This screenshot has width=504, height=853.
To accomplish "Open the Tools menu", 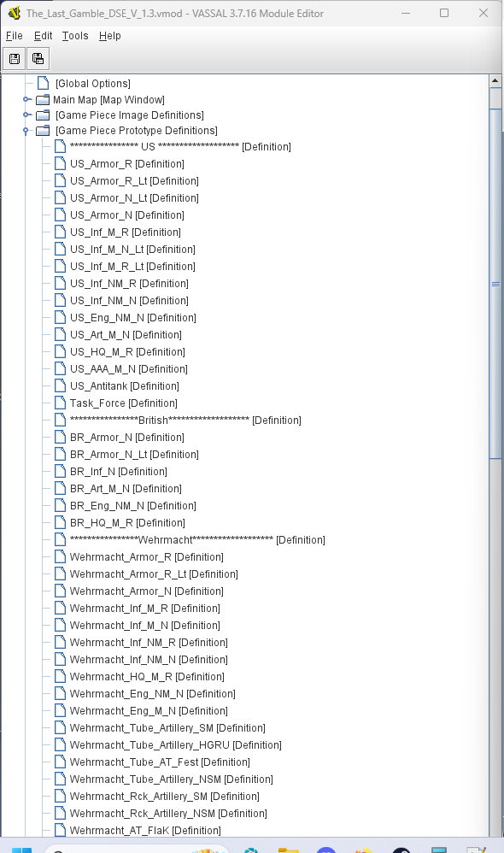I will click(x=75, y=36).
